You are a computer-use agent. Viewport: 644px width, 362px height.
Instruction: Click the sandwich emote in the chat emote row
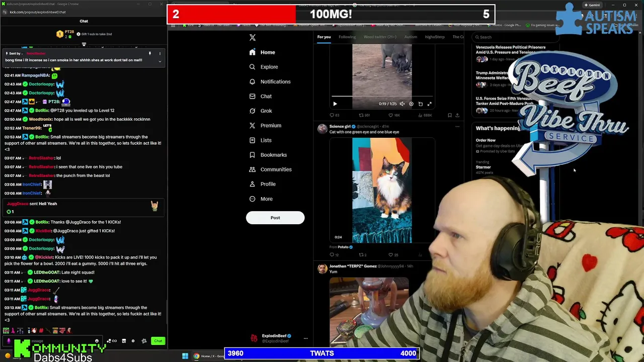pyautogui.click(x=55, y=330)
